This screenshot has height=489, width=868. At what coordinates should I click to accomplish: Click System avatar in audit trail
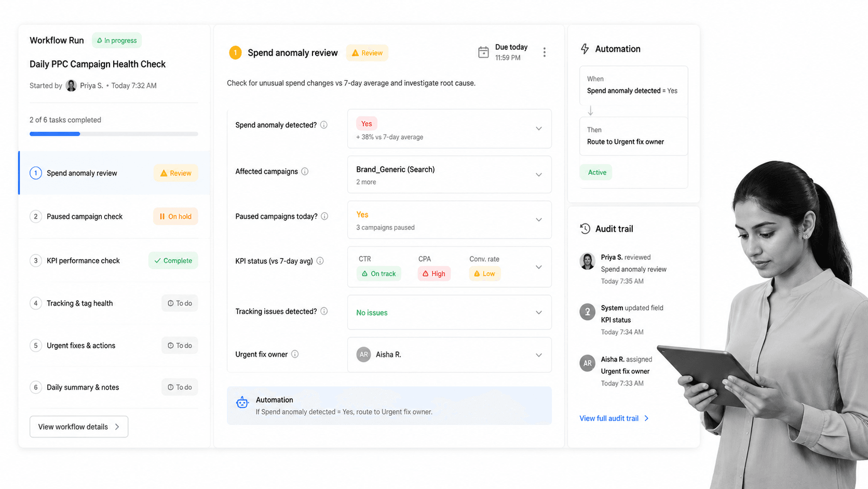click(587, 312)
